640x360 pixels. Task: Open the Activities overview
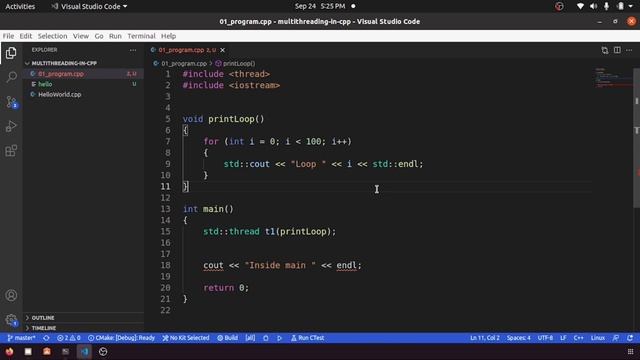tap(20, 7)
